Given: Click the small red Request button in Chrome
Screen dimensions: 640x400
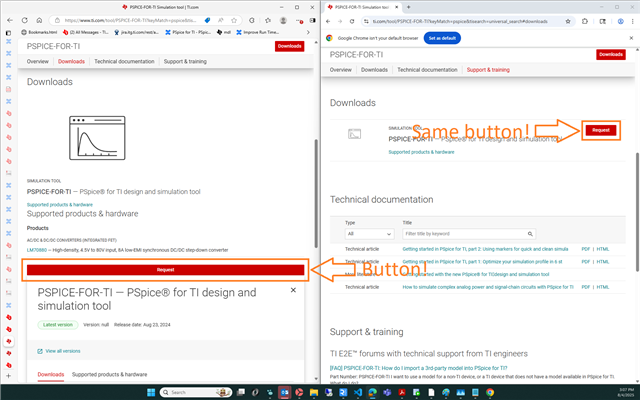Looking at the screenshot, I should pos(601,130).
